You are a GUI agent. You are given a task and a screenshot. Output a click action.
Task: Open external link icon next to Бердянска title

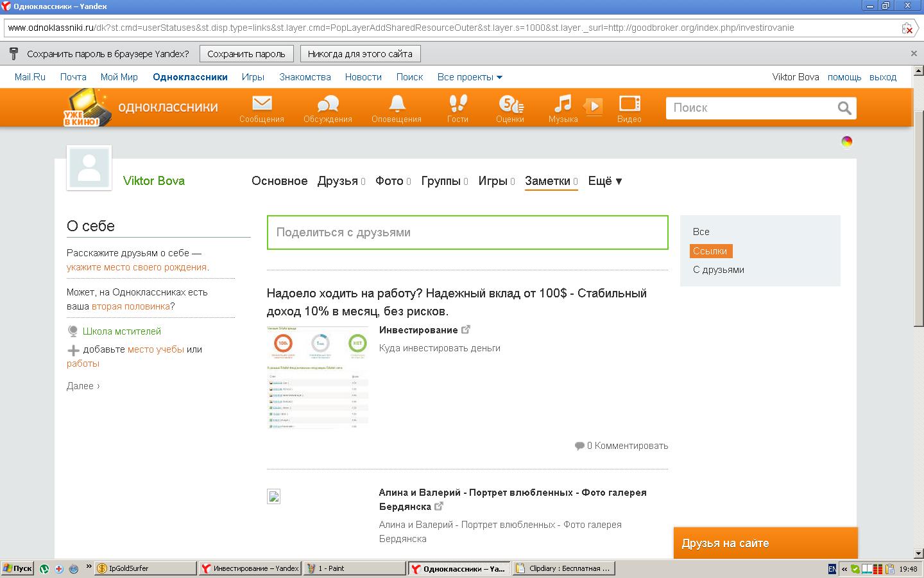[x=439, y=506]
